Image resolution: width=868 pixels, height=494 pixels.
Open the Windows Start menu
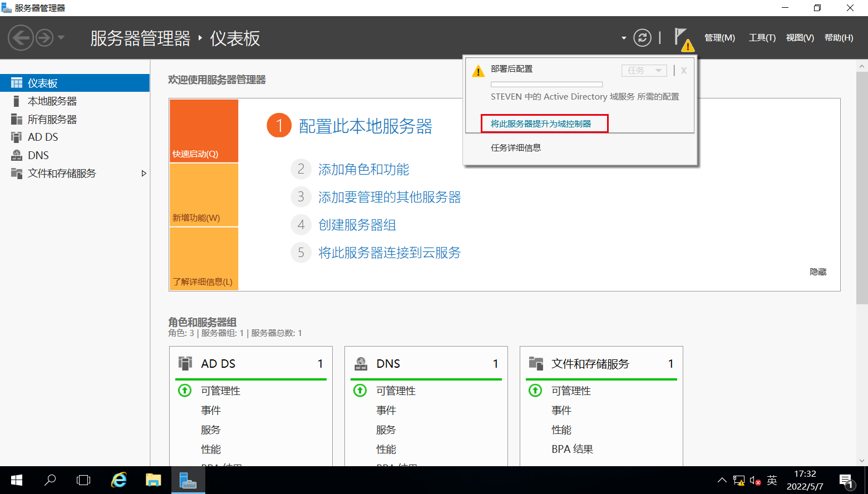17,480
